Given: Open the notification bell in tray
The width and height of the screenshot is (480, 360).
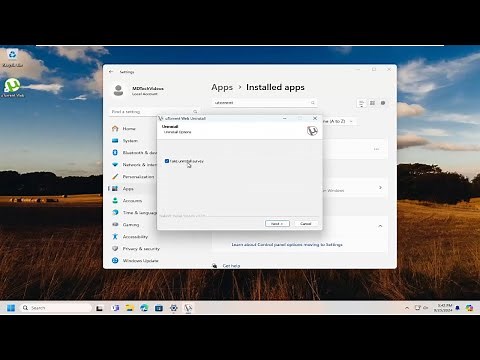Looking at the screenshot, I should pyautogui.click(x=458, y=308).
